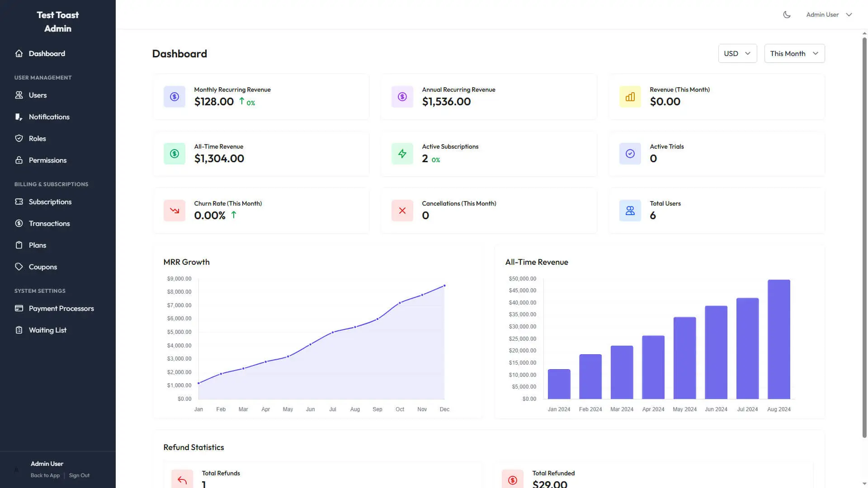Select the Transactions dollar icon
This screenshot has width=868, height=488.
(x=19, y=223)
